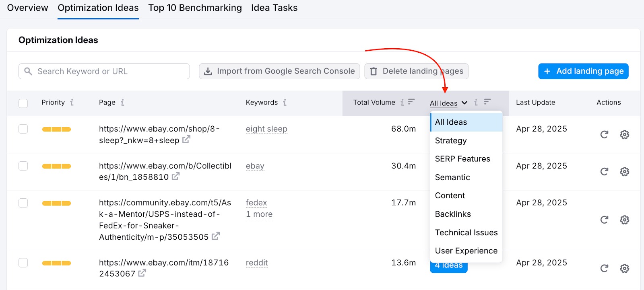Screen dimensions: 644x290
Task: Switch to the Top 10 Benchmarking tab
Action: [195, 8]
